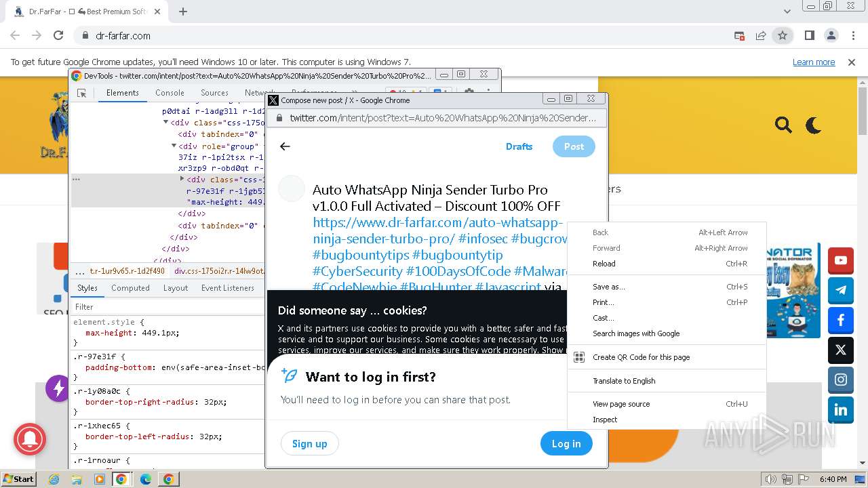Focus the Styles Filter input field

point(168,307)
